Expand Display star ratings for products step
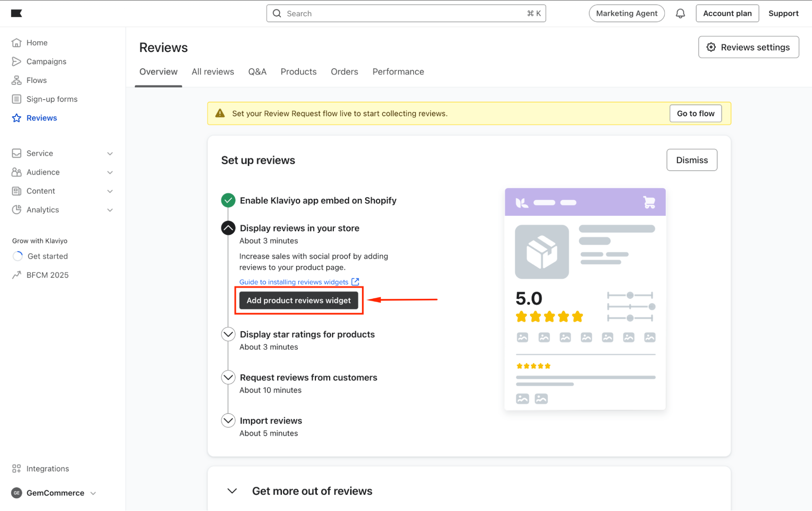This screenshot has width=812, height=511. point(228,334)
